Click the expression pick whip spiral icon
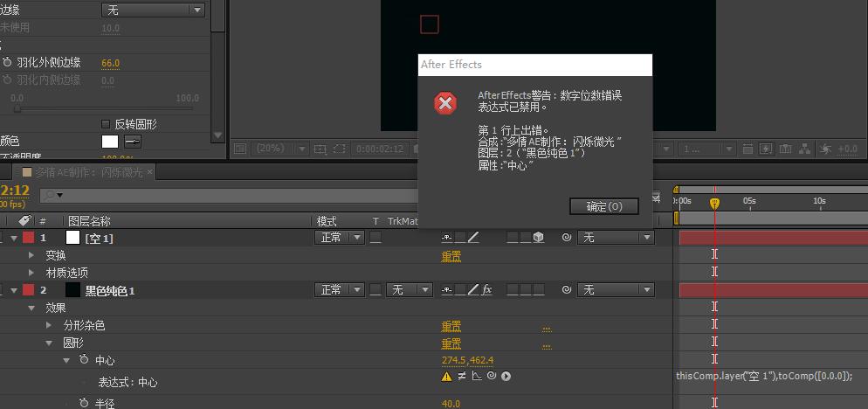The width and height of the screenshot is (868, 409). [492, 377]
